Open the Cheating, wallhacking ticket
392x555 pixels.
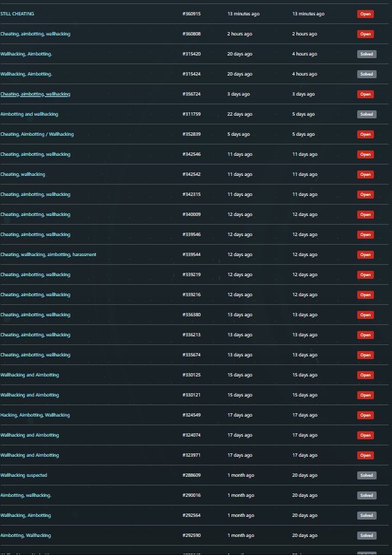pyautogui.click(x=23, y=174)
